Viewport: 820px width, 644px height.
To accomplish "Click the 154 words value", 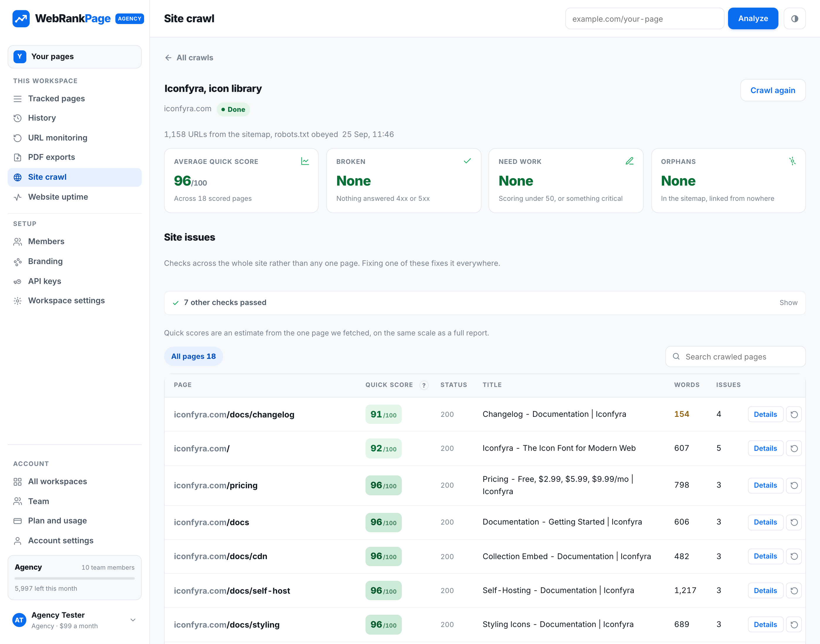I will pyautogui.click(x=681, y=414).
